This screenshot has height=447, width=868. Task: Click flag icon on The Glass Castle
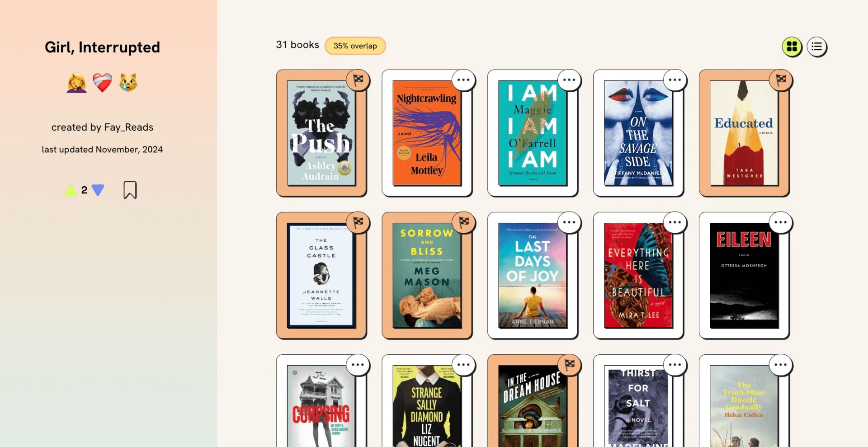pyautogui.click(x=358, y=222)
